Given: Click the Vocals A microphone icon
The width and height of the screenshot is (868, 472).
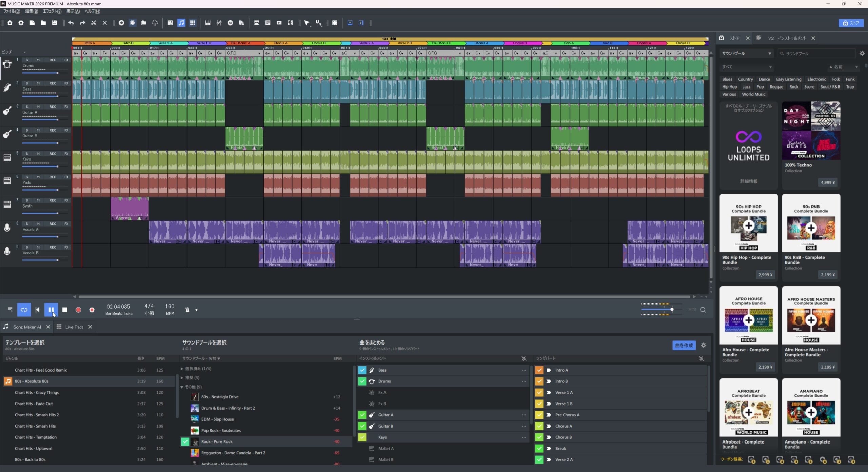Looking at the screenshot, I should 7,228.
